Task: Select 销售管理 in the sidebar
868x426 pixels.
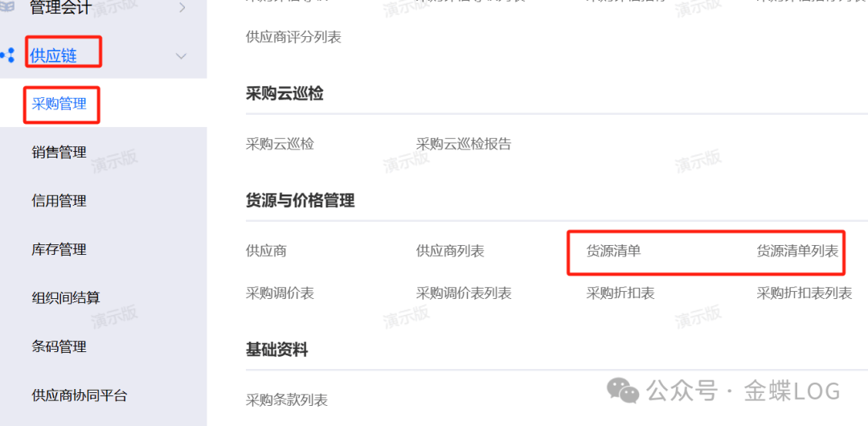Action: (59, 153)
